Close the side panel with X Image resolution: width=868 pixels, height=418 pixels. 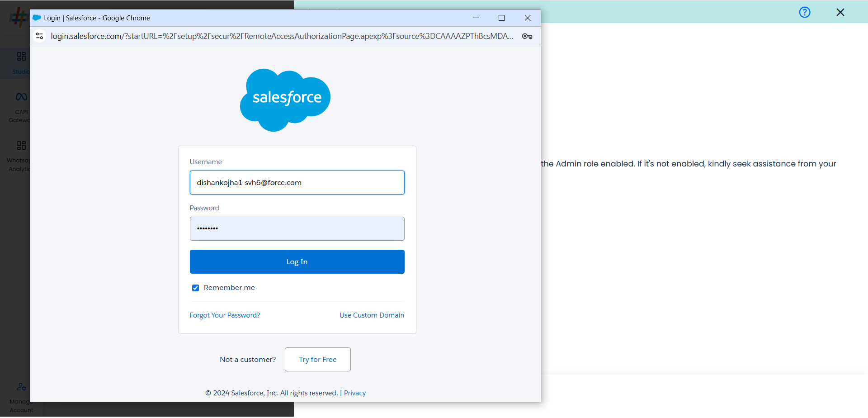(840, 12)
